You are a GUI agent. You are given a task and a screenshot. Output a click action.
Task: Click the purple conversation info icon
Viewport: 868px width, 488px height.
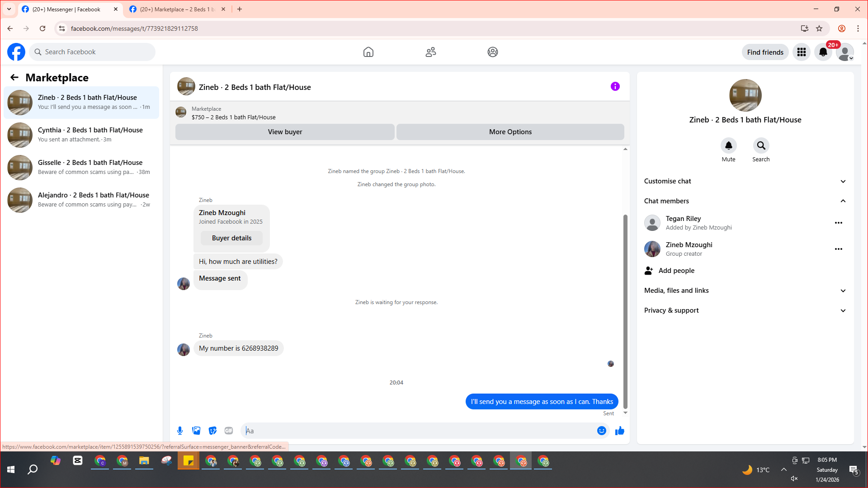click(615, 86)
